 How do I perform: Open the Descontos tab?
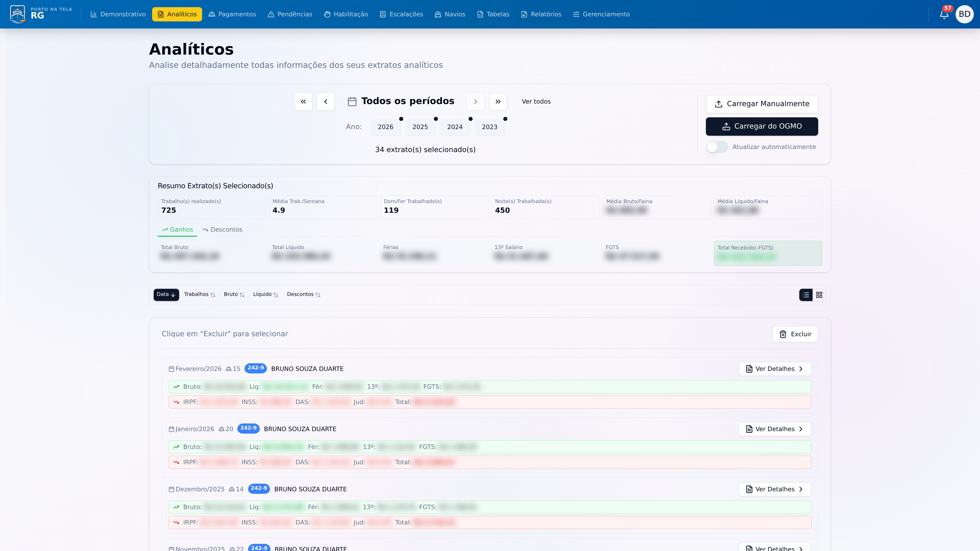click(x=222, y=230)
